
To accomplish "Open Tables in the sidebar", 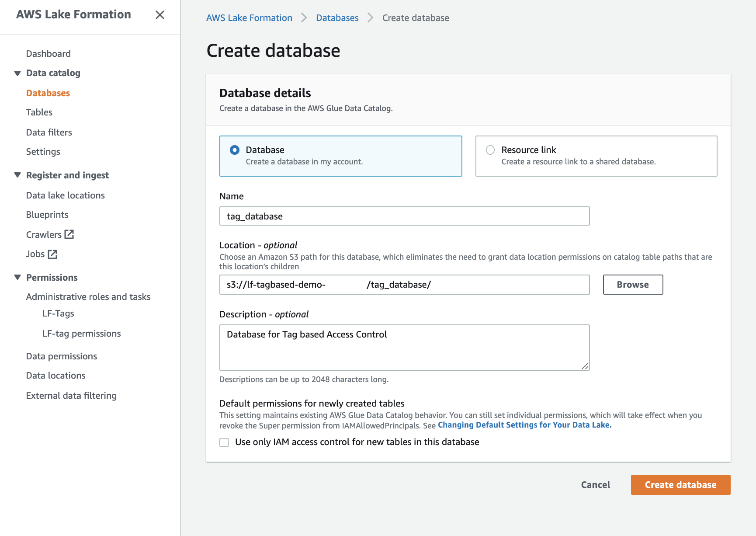I will [x=39, y=112].
